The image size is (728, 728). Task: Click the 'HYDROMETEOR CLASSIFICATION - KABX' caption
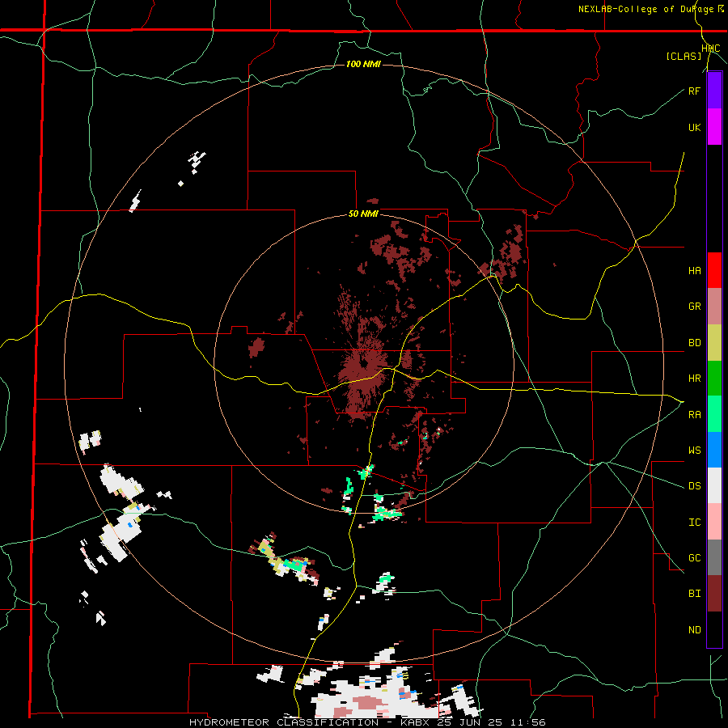(x=311, y=722)
